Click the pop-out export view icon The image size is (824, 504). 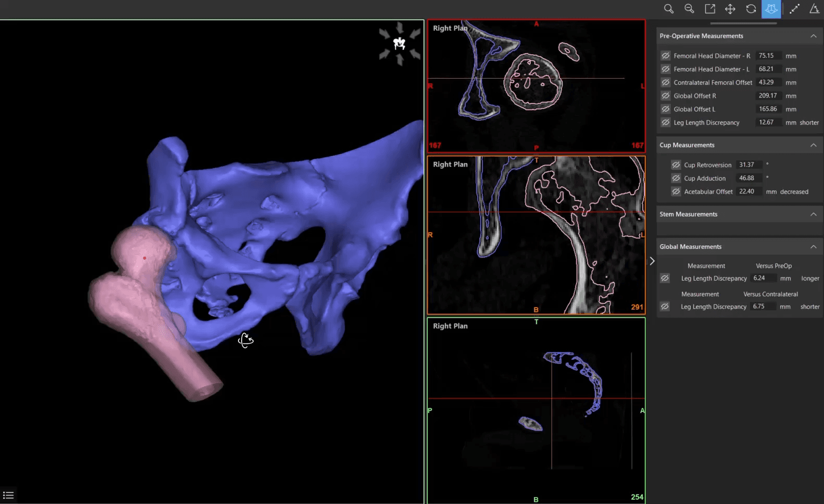[710, 9]
